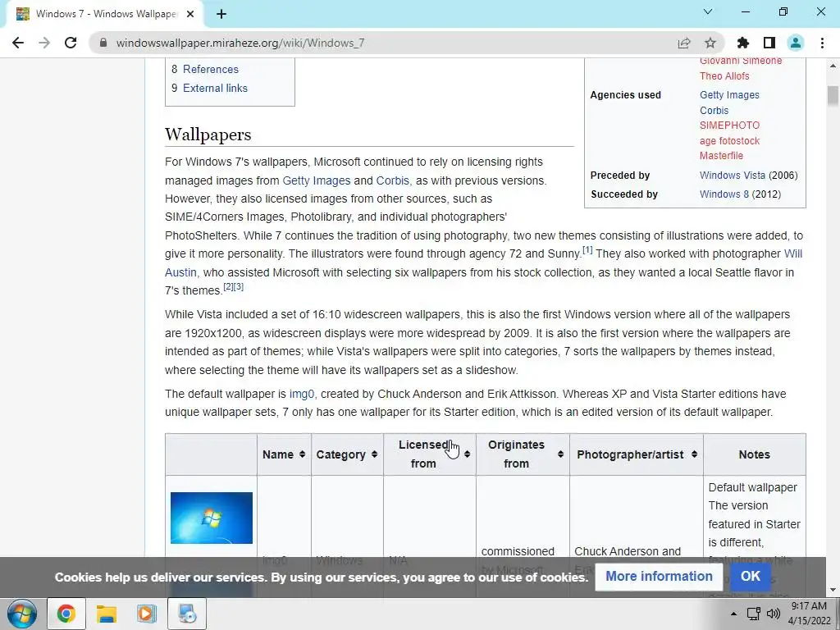Go to the Windows Vista article
The image size is (840, 630).
pyautogui.click(x=733, y=176)
